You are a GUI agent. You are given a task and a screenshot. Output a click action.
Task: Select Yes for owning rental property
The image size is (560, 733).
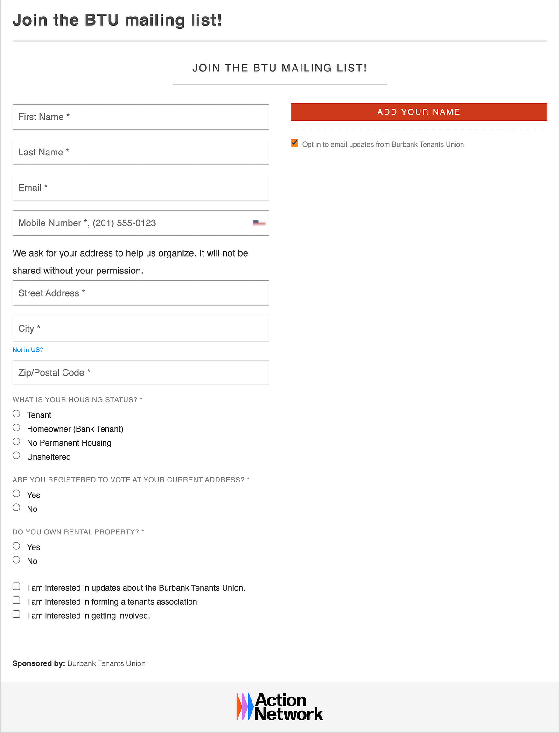16,545
